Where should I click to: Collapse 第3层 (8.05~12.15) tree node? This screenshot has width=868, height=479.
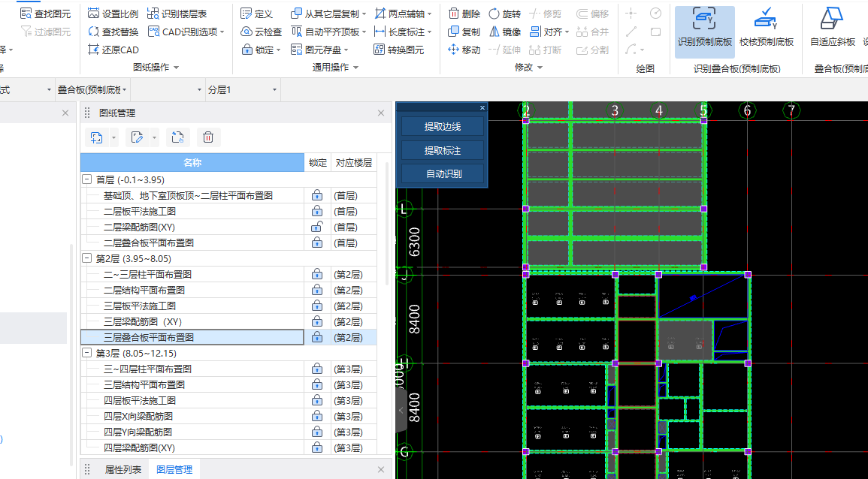(87, 353)
